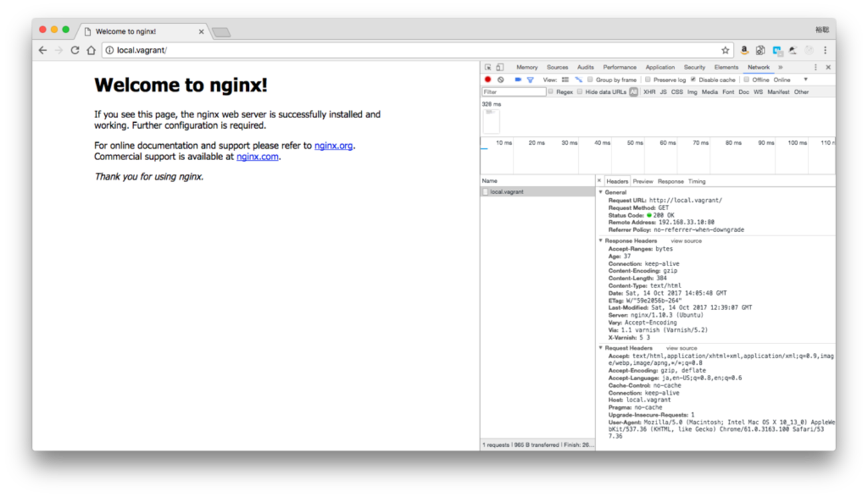Switch to the Audits tab
Screen dimensions: 868x497
point(586,67)
